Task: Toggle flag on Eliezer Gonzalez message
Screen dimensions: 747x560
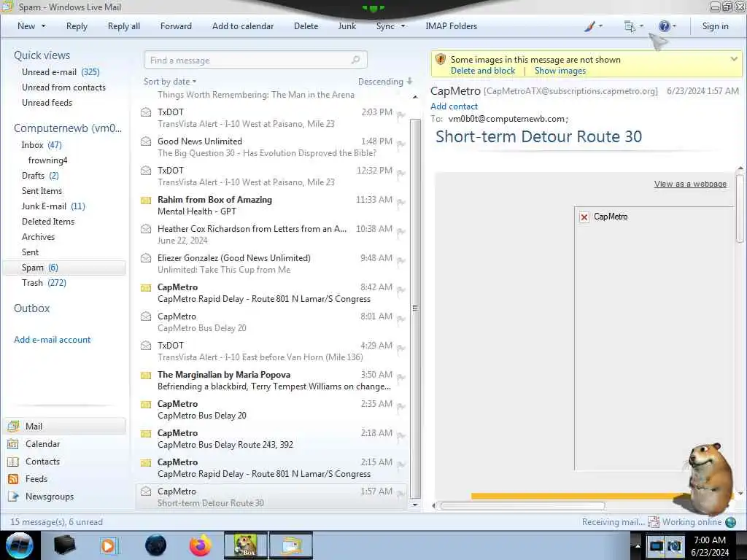Action: tap(401, 260)
